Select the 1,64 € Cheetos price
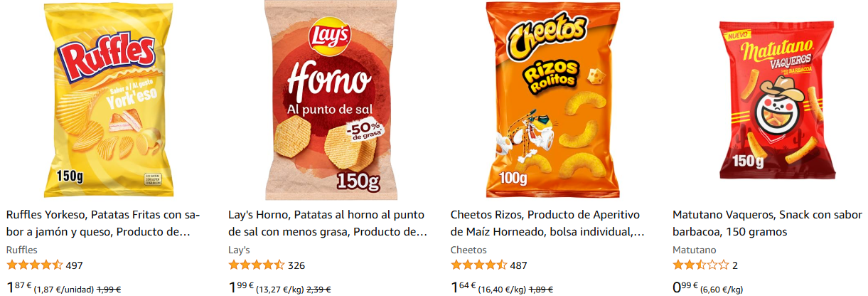This screenshot has height=296, width=868. [464, 287]
